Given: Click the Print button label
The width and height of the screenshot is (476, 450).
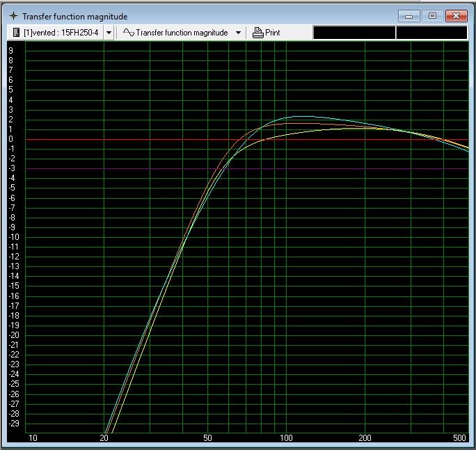Looking at the screenshot, I should tap(272, 33).
